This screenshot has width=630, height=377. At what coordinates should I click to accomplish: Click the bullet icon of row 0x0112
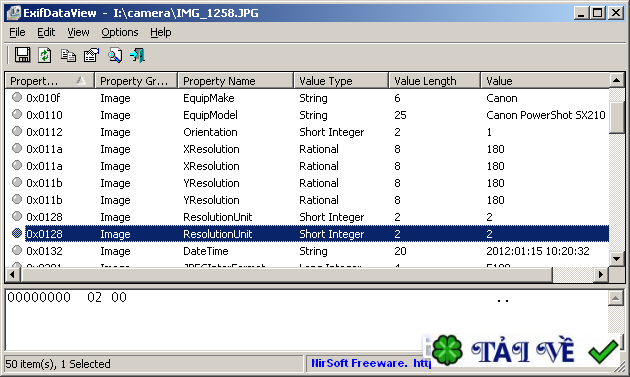16,131
